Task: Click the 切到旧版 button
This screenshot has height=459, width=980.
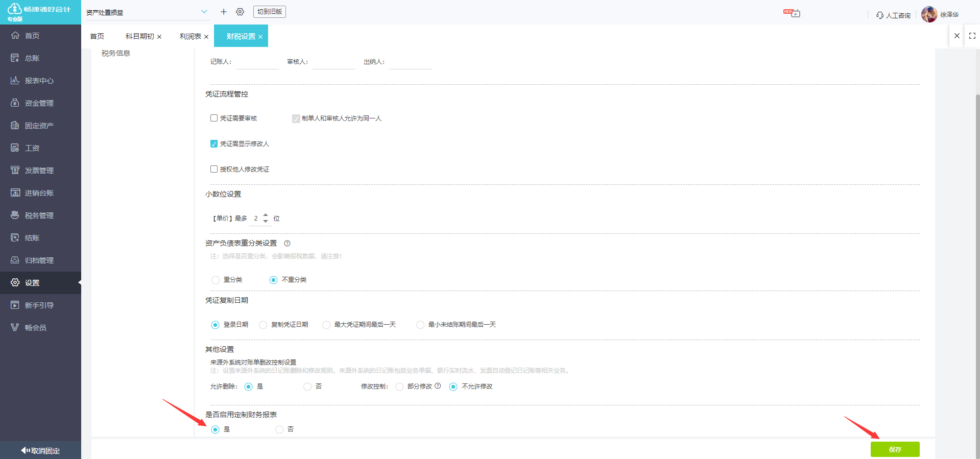Action: 269,12
